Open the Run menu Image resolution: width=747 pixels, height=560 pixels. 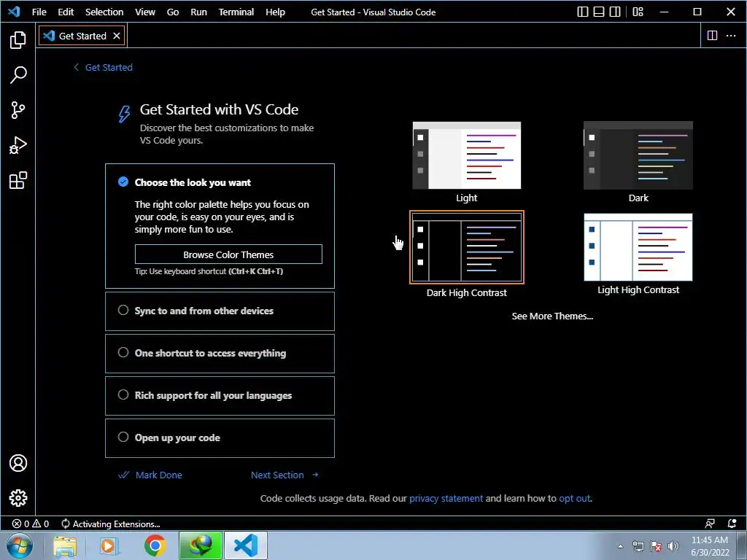click(198, 12)
